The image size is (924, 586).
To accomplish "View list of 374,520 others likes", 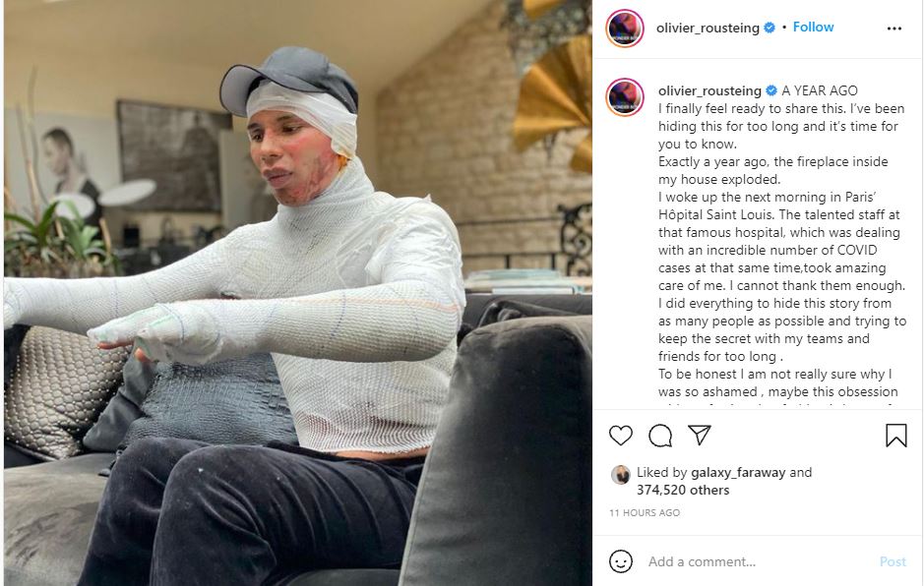I will point(682,490).
